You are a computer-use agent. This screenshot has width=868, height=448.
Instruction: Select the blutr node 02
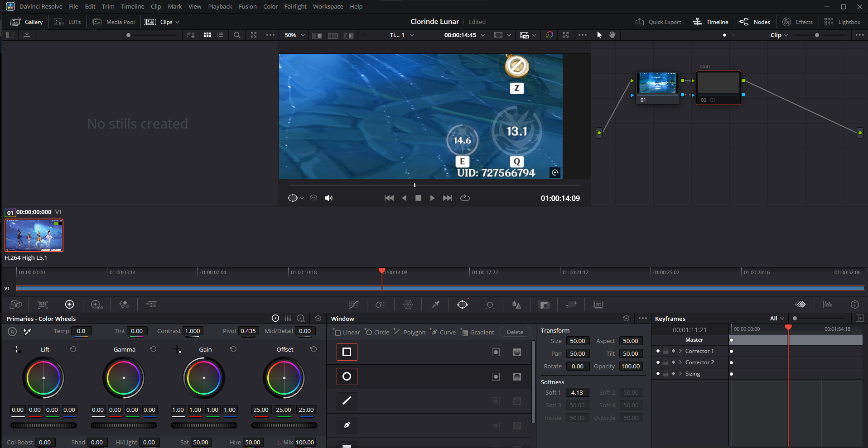coord(719,87)
